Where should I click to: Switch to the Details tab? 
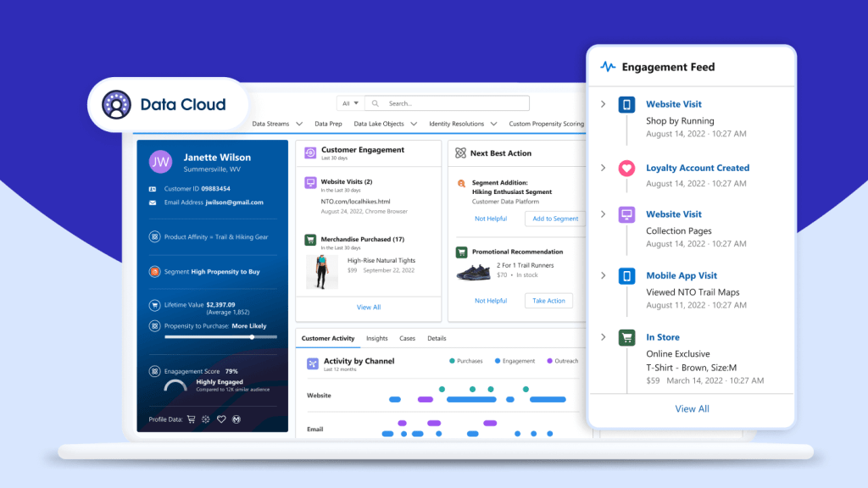coord(437,338)
